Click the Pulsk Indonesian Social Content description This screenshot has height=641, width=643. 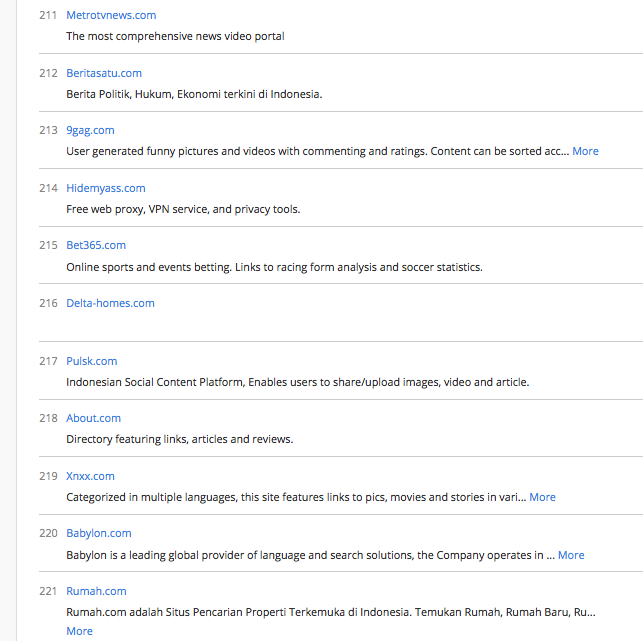(x=297, y=382)
